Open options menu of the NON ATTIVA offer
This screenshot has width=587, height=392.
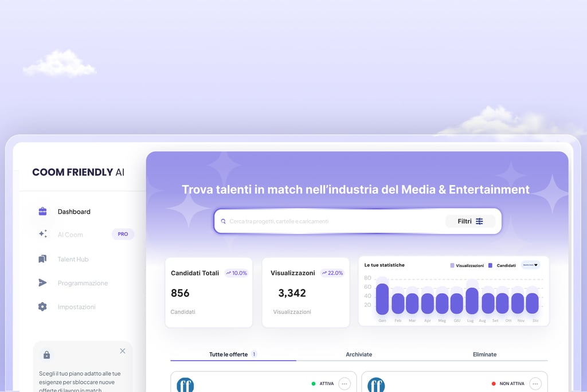click(535, 384)
